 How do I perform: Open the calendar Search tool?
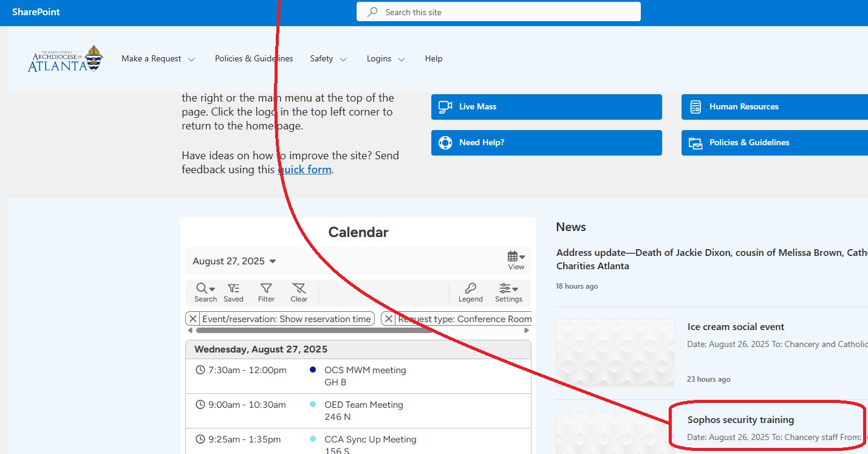click(205, 292)
